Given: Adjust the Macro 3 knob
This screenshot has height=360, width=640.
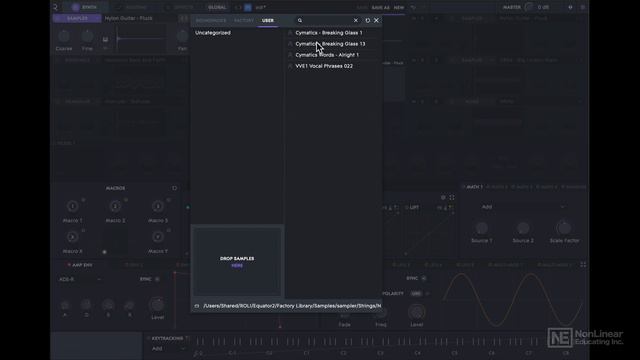Looking at the screenshot, I should [x=158, y=207].
